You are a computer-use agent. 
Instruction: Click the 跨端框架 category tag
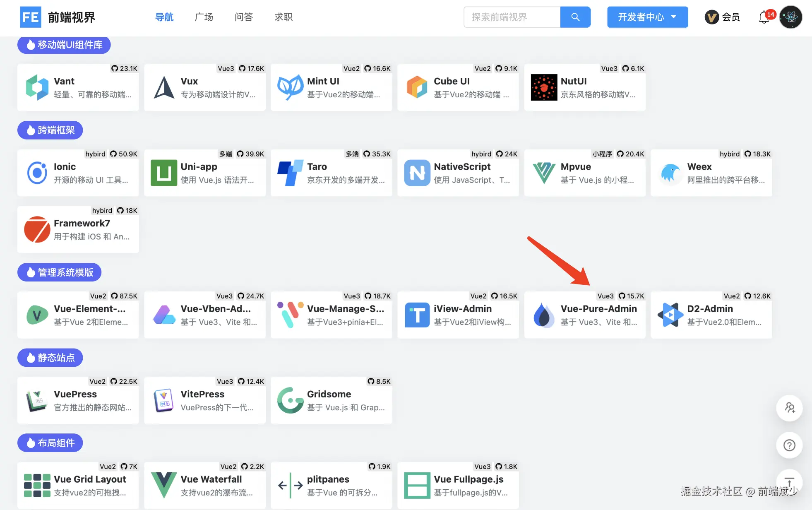50,130
